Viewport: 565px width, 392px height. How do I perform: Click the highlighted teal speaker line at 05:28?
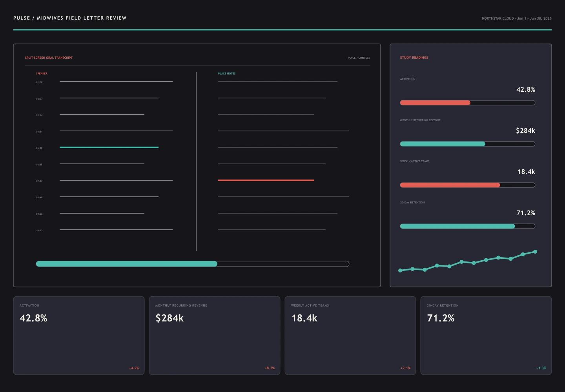click(109, 147)
